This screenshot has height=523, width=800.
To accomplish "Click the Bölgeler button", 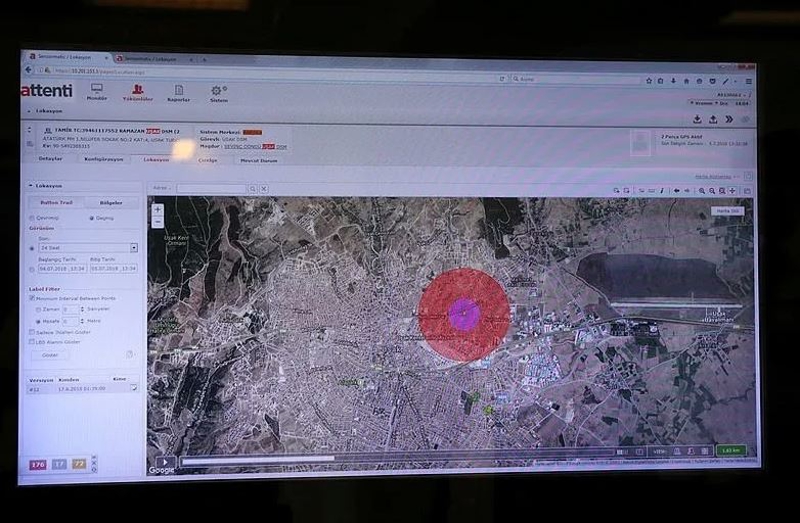I will click(x=111, y=203).
